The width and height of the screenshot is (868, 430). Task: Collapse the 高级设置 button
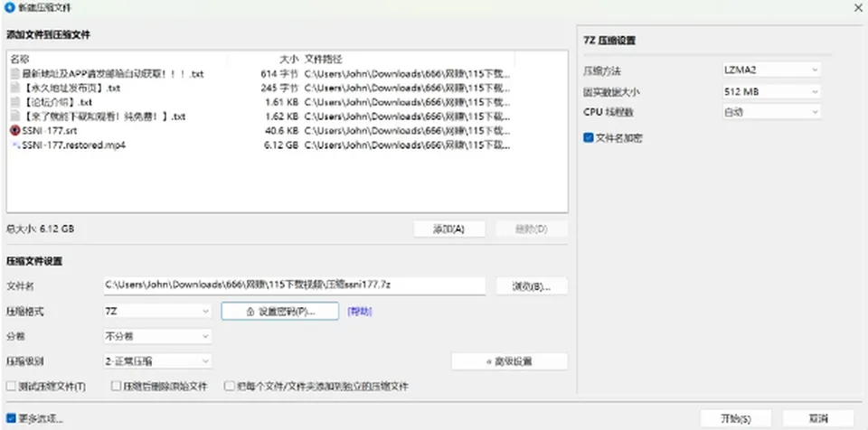click(509, 361)
